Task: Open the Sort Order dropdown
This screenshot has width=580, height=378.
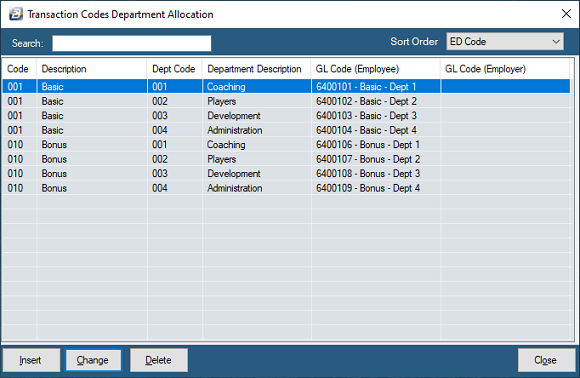Action: pyautogui.click(x=505, y=41)
